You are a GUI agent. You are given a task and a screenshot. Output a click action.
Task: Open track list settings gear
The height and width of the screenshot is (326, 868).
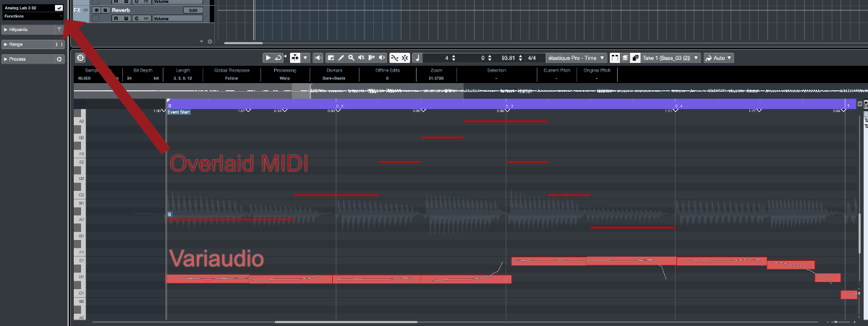[210, 41]
